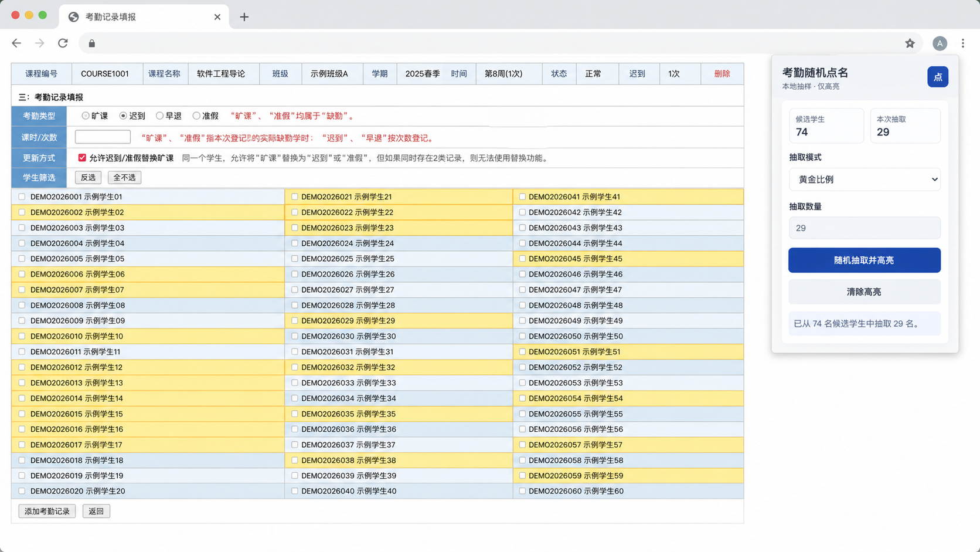Click the 考勤类型 row label
The image size is (980, 552).
[x=39, y=116]
